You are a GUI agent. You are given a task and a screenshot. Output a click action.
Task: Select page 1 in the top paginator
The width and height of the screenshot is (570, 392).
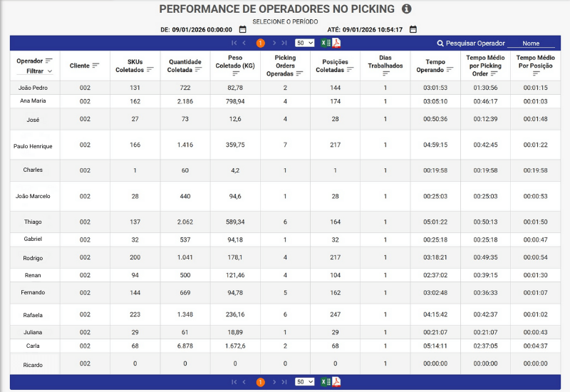(260, 43)
